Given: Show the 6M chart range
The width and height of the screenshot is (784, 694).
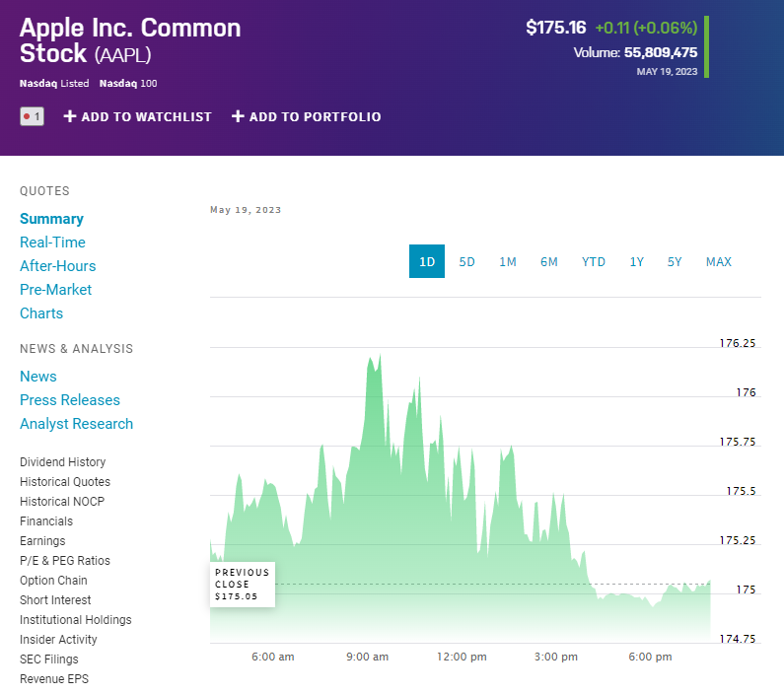Looking at the screenshot, I should 549,261.
